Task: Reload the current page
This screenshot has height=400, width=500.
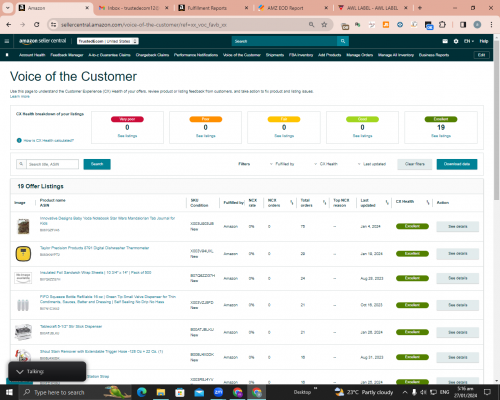Action: tap(37, 25)
